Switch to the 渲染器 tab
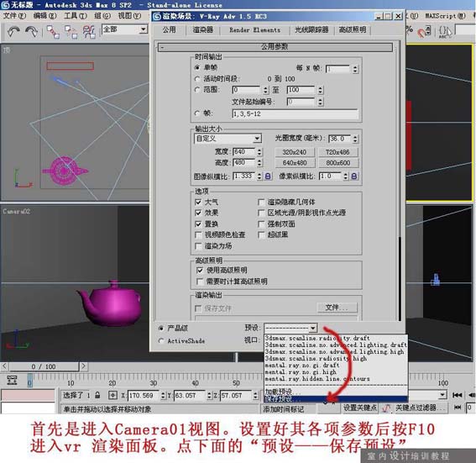The image size is (476, 463). pos(203,29)
